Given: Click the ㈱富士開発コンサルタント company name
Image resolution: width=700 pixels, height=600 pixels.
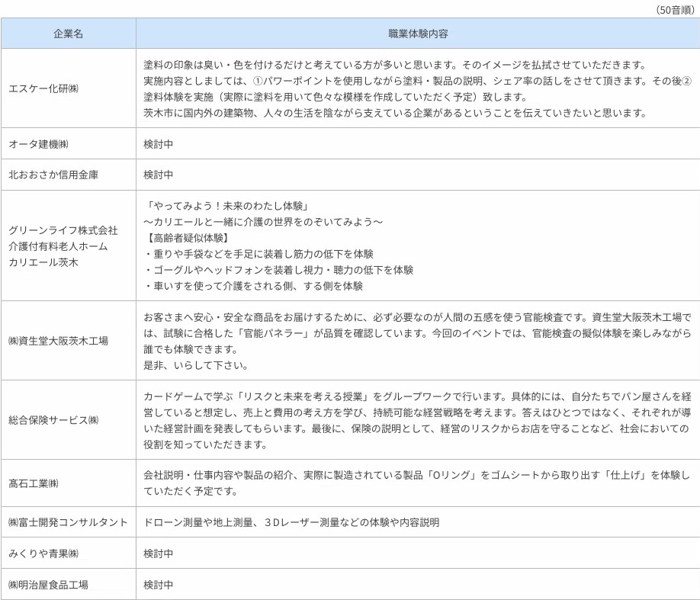Looking at the screenshot, I should pyautogui.click(x=68, y=522).
